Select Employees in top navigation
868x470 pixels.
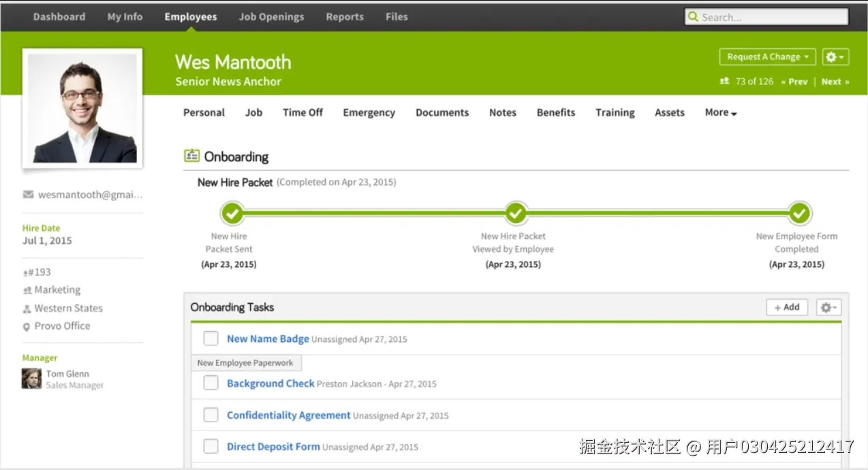pos(191,16)
